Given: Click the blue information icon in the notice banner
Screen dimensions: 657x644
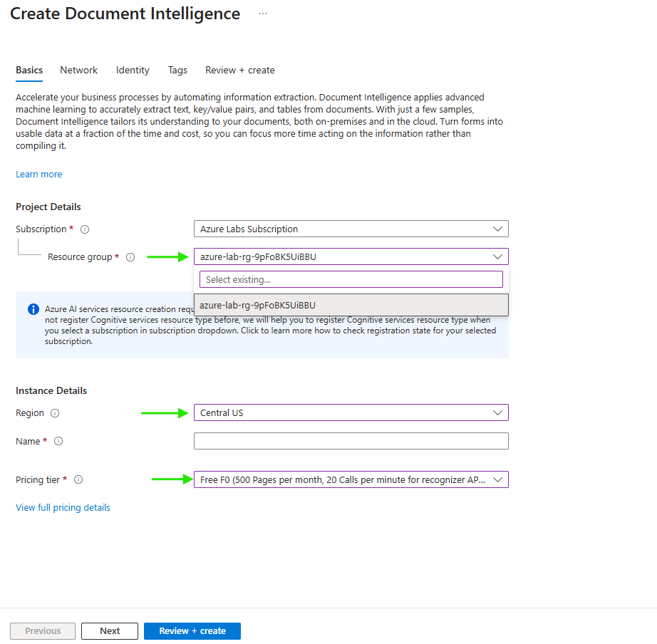Looking at the screenshot, I should [x=33, y=309].
